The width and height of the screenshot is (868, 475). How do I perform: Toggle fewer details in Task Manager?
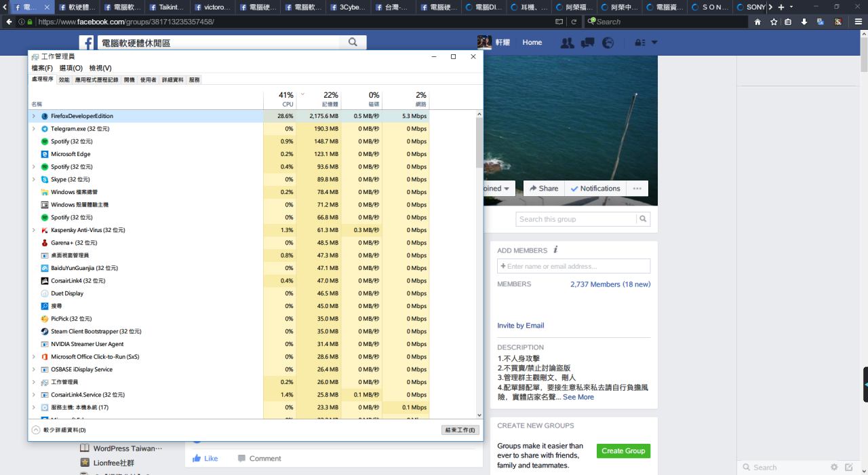[x=36, y=430]
